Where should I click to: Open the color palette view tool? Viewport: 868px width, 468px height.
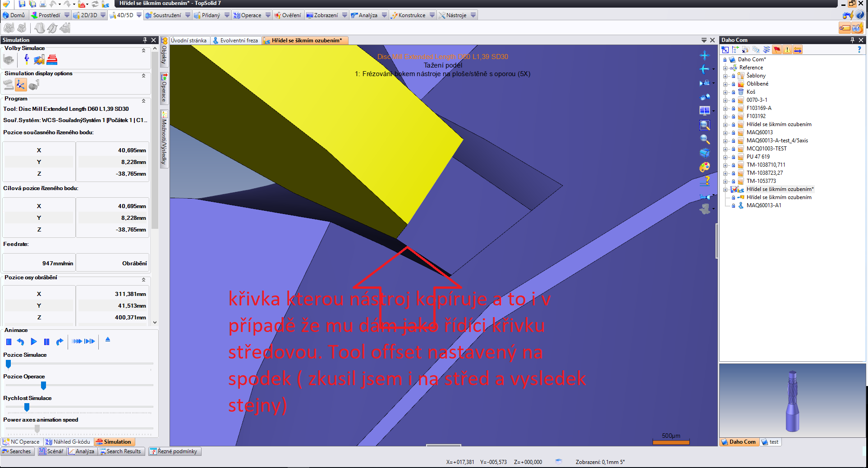pos(704,167)
